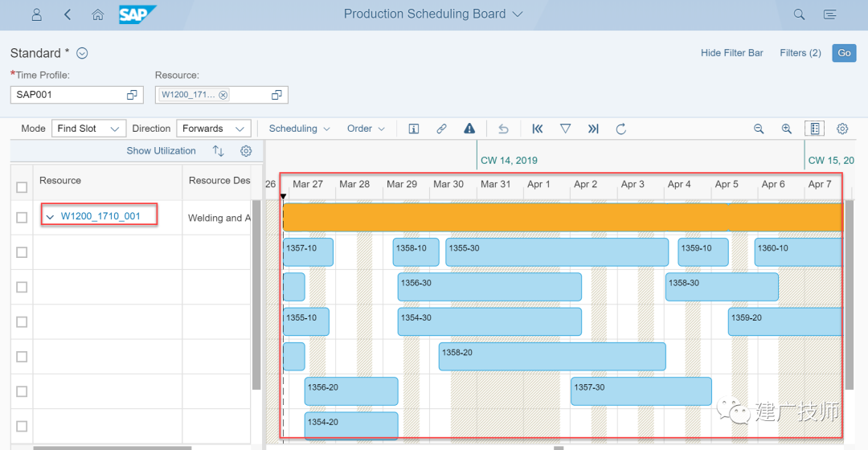868x450 pixels.
Task: Sort resources with the sort icon
Action: (218, 150)
